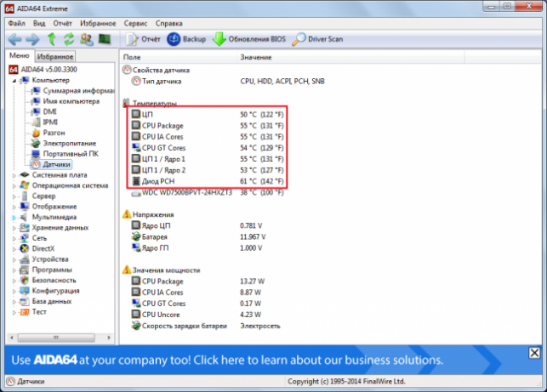Image resolution: width=547 pixels, height=392 pixels.
Task: Click the Конфигурация tree icon
Action: coord(25,291)
